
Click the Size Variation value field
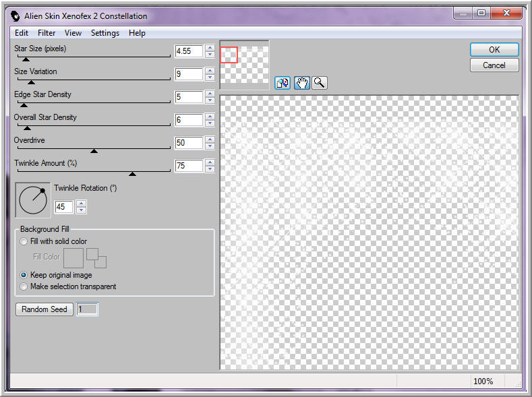point(189,74)
